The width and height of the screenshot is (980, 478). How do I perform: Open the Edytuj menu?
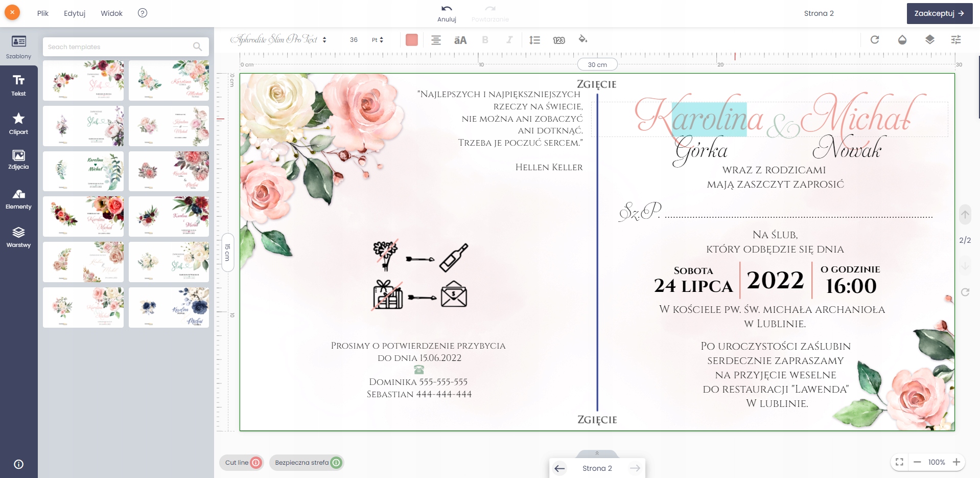75,13
